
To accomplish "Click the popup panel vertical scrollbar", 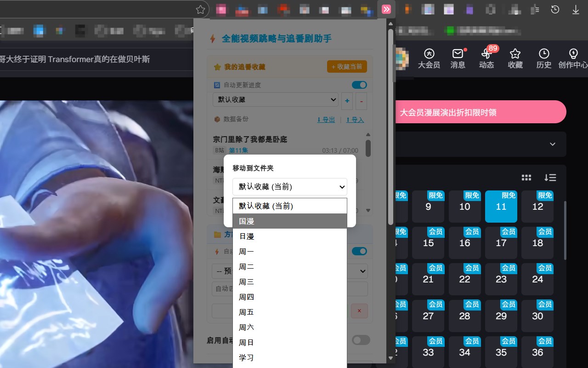I will [391, 126].
